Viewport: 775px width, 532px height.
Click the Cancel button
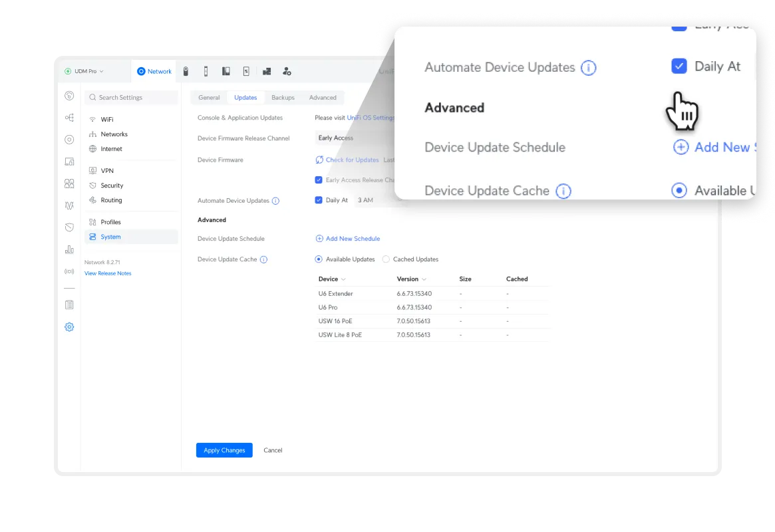(x=273, y=450)
